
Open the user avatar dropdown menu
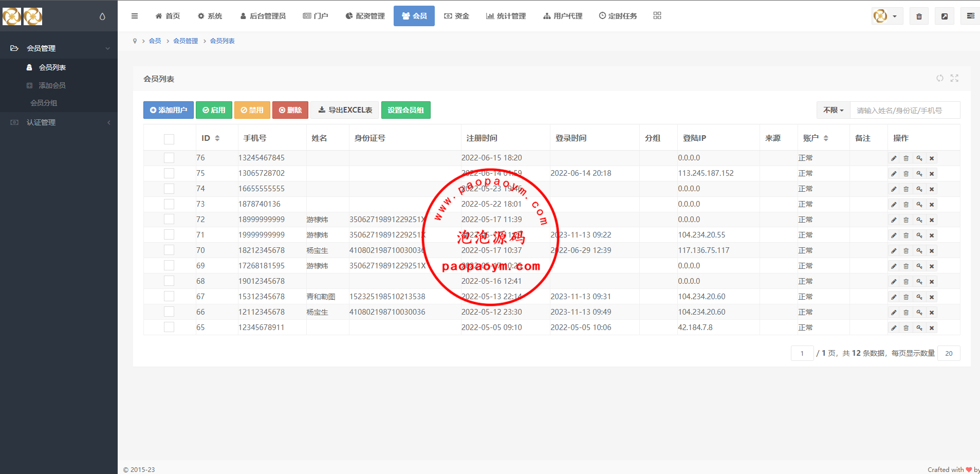887,16
